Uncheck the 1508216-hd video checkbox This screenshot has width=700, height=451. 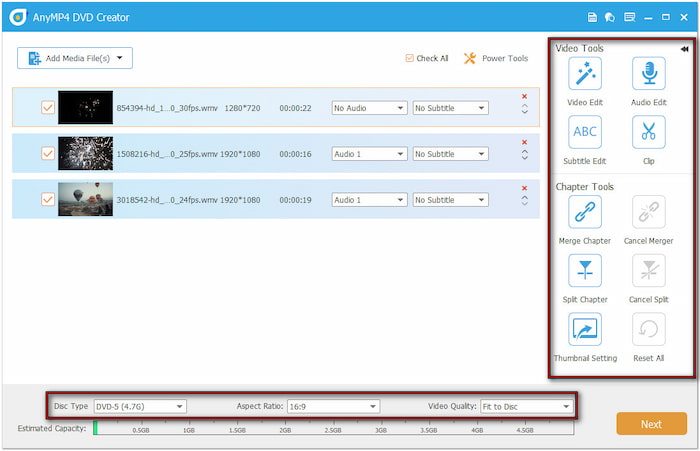(48, 154)
